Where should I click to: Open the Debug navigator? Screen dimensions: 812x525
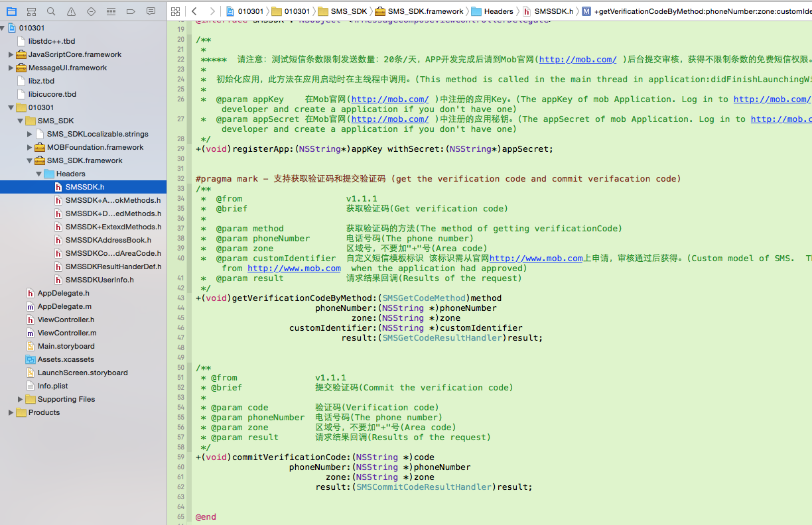111,11
